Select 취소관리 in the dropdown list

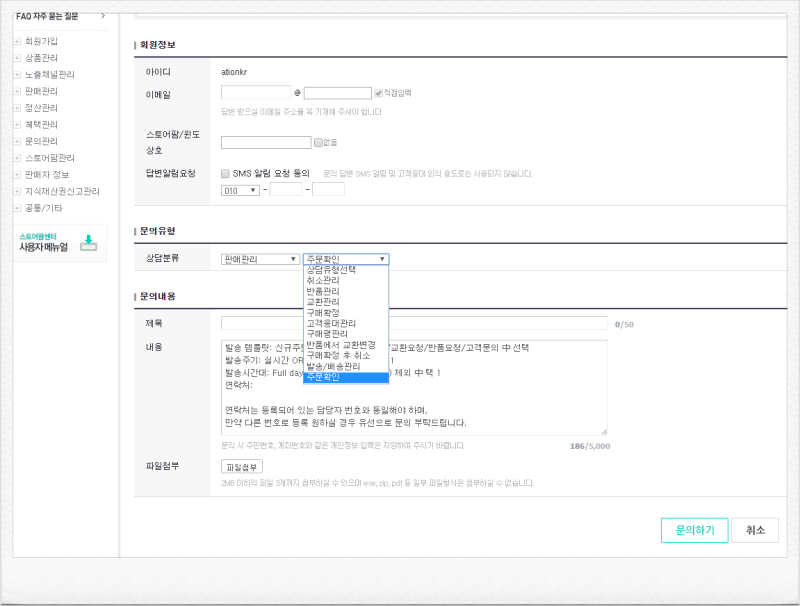pos(346,281)
